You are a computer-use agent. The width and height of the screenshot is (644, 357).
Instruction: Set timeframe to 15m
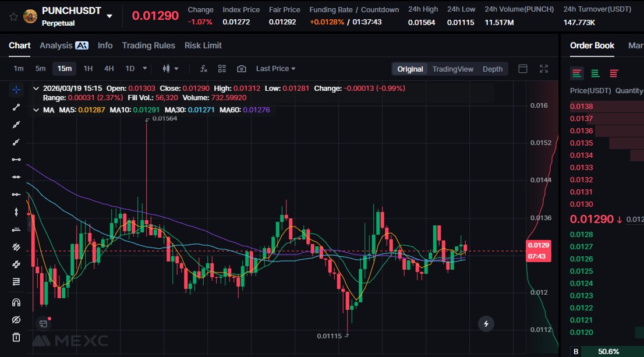[65, 69]
